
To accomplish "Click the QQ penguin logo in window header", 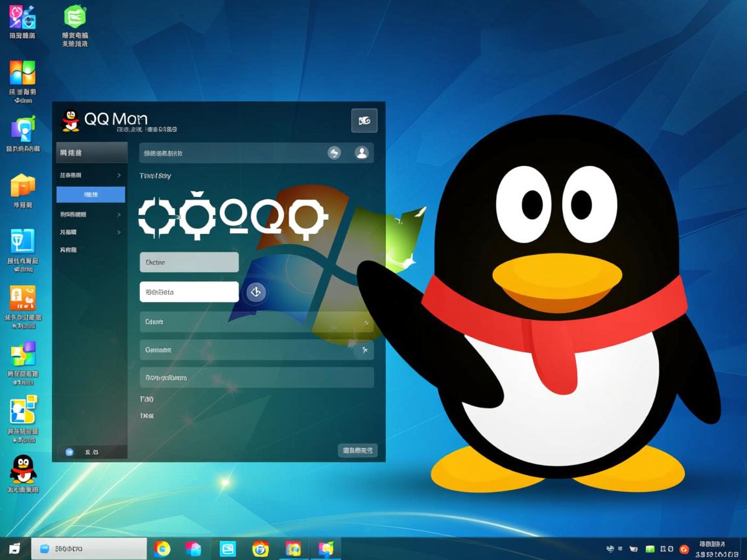I will pyautogui.click(x=70, y=121).
